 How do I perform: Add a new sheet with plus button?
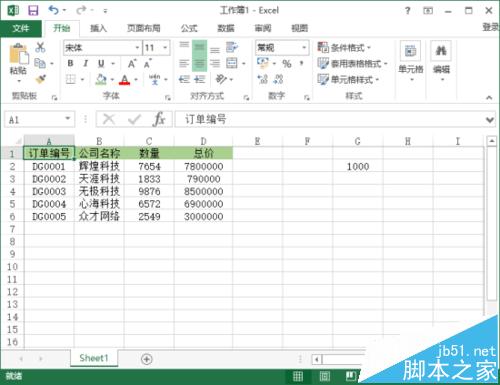[147, 359]
